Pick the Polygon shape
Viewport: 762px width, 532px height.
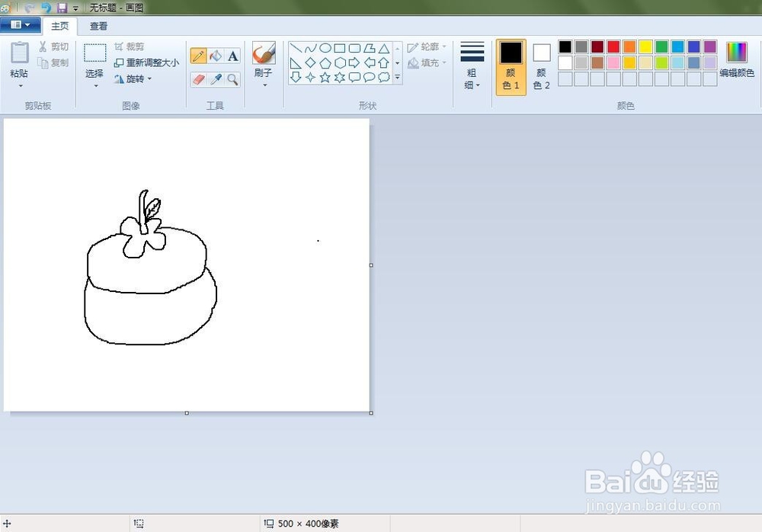tap(370, 48)
